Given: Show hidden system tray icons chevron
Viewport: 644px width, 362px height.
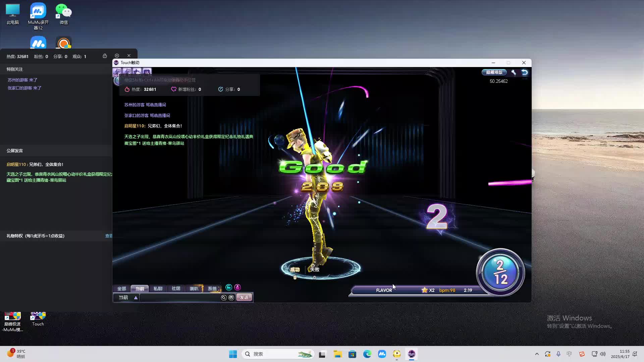Looking at the screenshot, I should [x=537, y=354].
